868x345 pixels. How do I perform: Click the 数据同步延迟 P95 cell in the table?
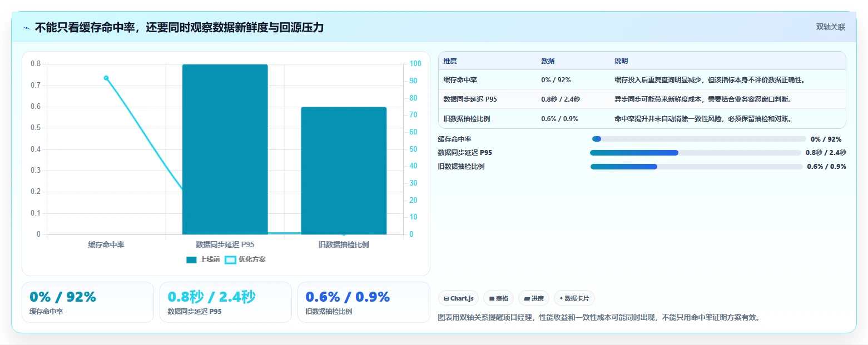coord(470,99)
